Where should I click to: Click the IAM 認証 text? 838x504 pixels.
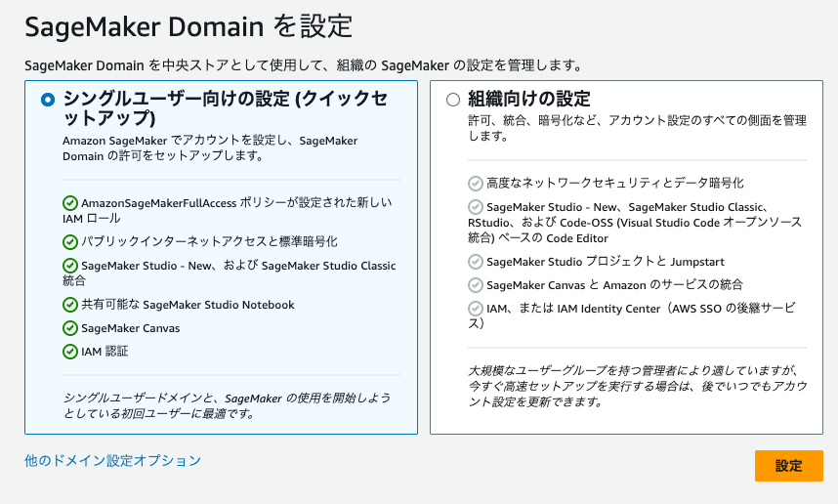point(105,352)
